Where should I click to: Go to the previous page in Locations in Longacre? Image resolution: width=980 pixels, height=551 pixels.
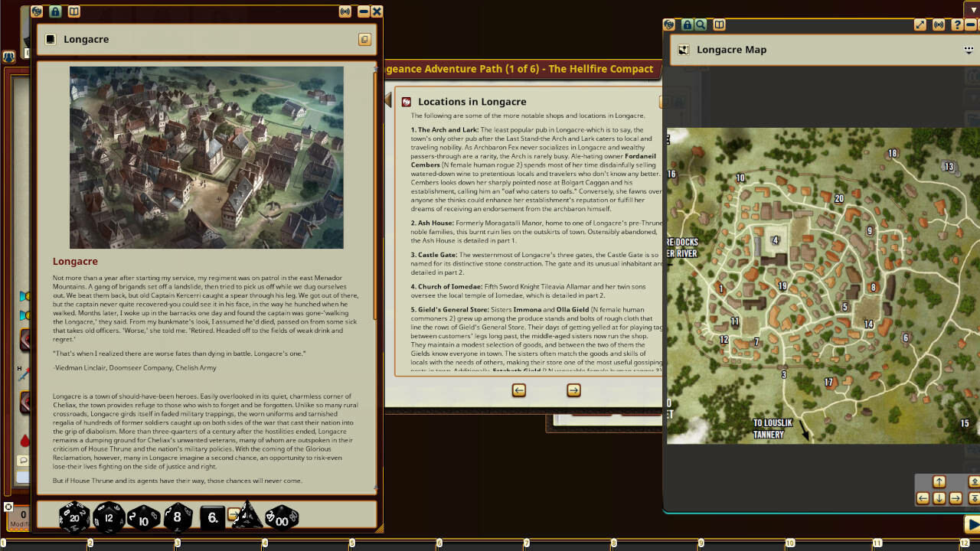(x=519, y=390)
